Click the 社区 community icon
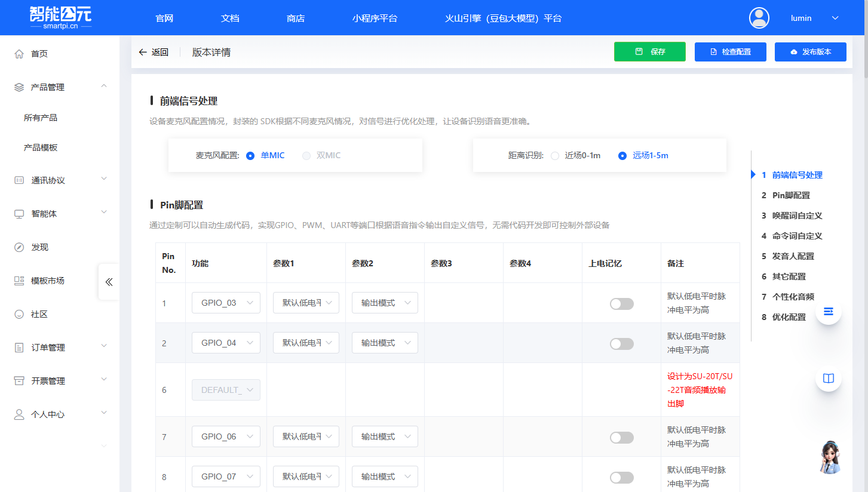The height and width of the screenshot is (492, 868). (18, 313)
